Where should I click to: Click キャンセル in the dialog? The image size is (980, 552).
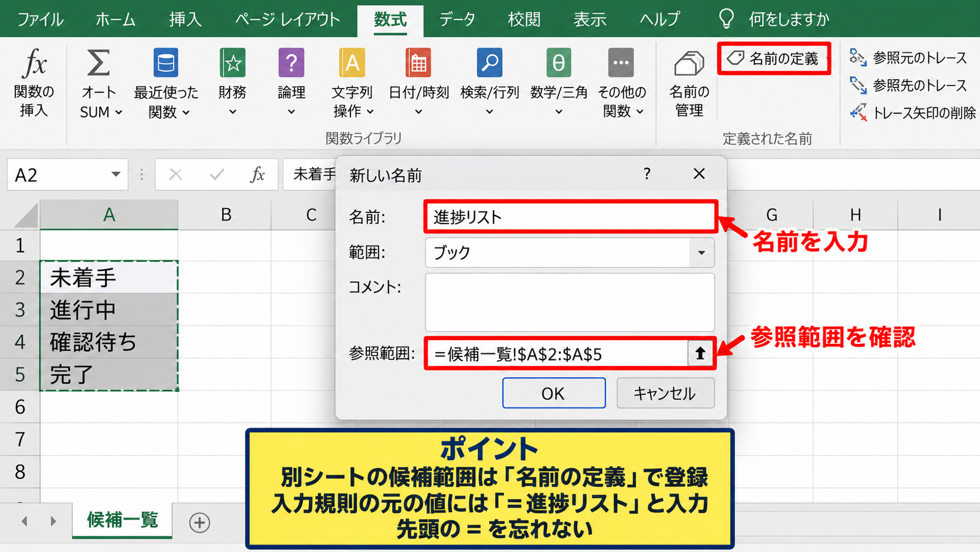click(x=665, y=393)
